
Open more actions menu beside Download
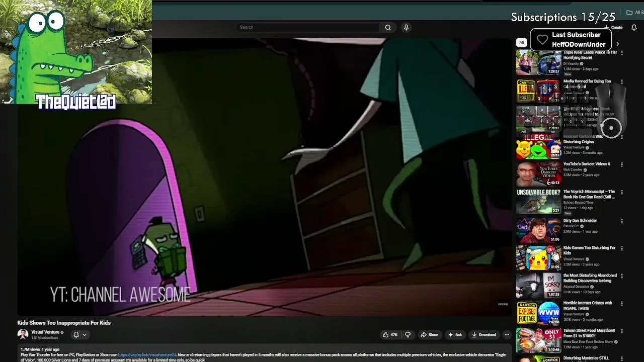[507, 334]
